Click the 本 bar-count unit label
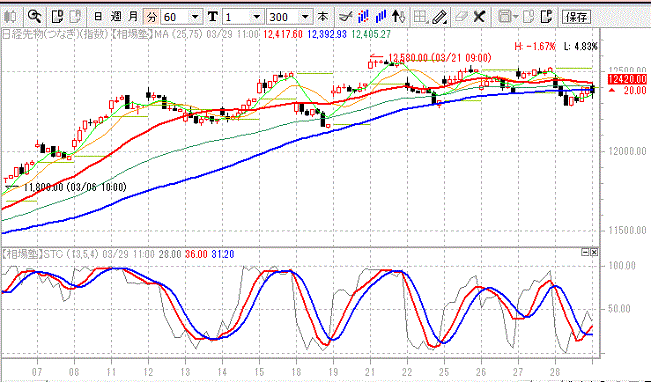The image size is (651, 382). (322, 17)
